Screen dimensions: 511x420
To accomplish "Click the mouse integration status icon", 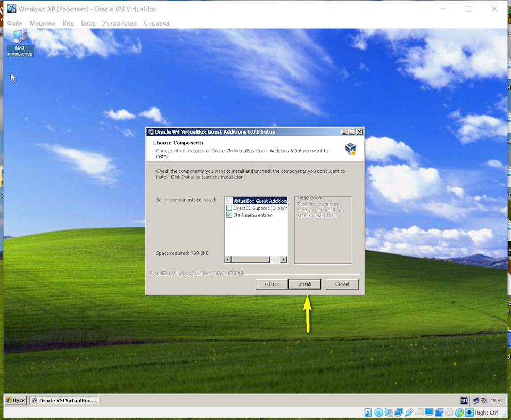I will pyautogui.click(x=459, y=413).
